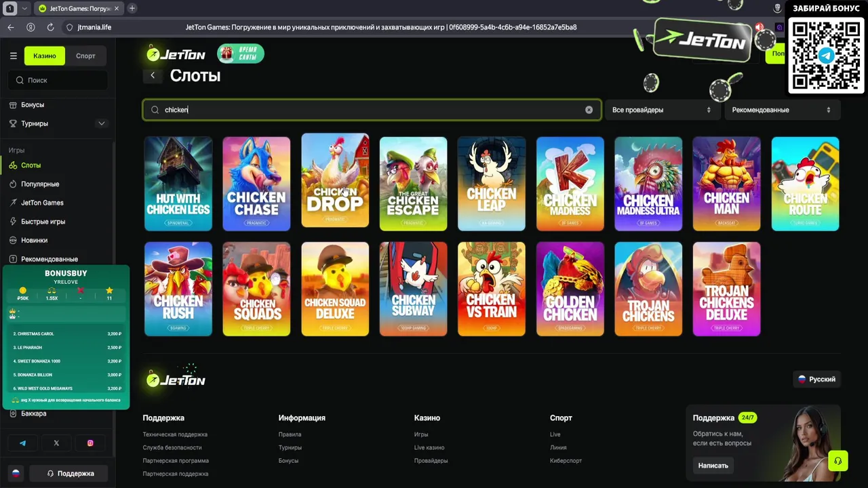Open browser tab list dropdown arrow
This screenshot has height=488, width=868.
click(x=24, y=8)
